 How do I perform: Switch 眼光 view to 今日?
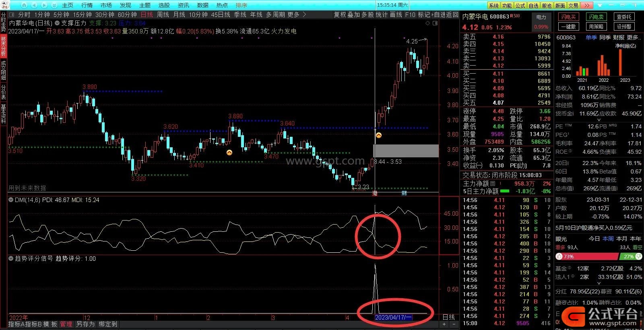point(594,239)
